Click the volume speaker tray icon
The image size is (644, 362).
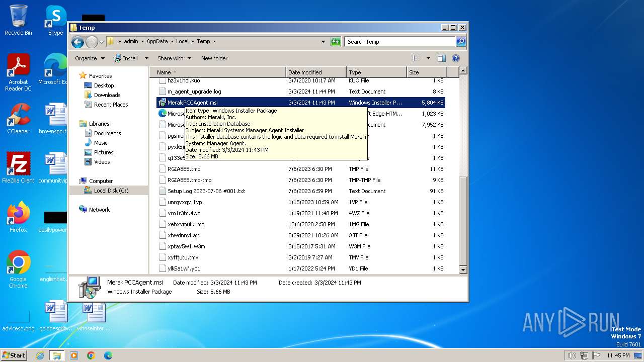(572, 355)
